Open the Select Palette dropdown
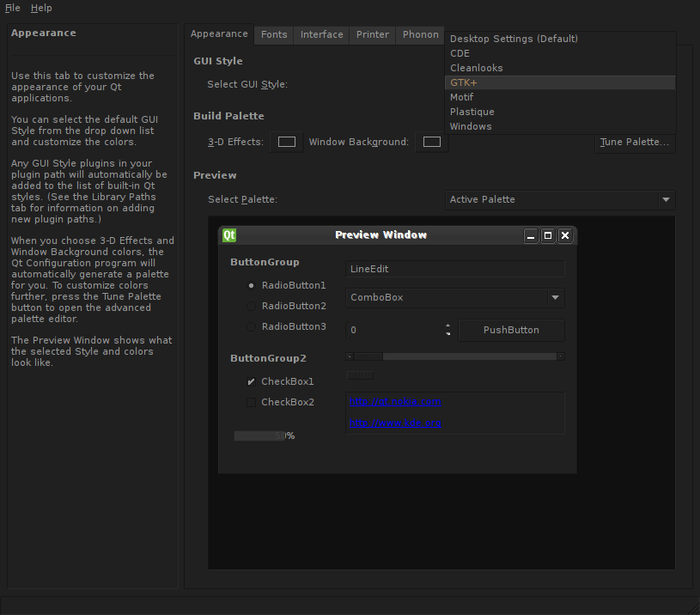Image resolution: width=700 pixels, height=615 pixels. tap(560, 199)
